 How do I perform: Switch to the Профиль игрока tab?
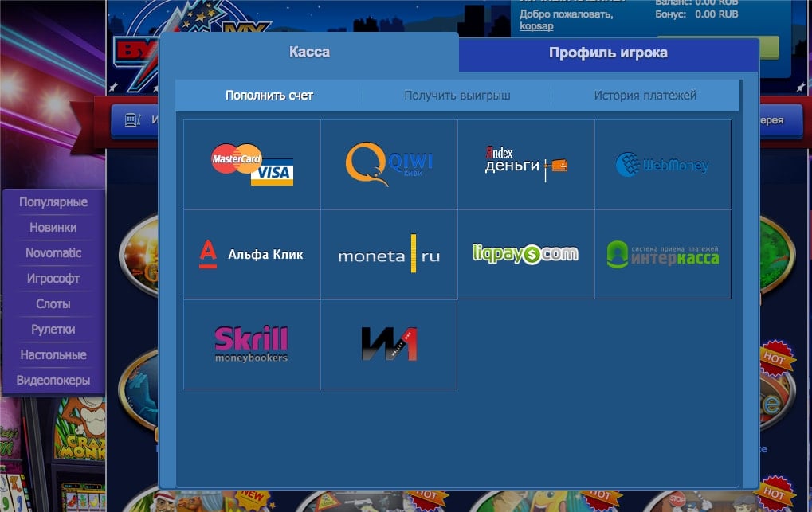(x=608, y=53)
